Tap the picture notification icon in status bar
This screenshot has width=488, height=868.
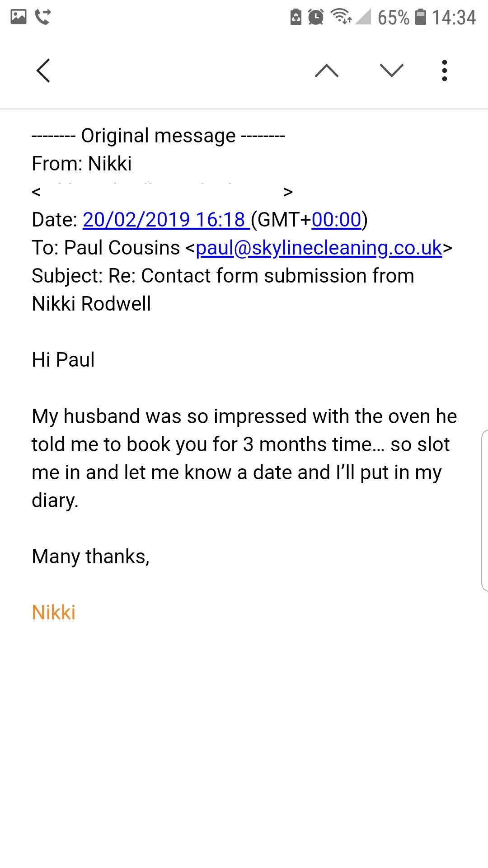[19, 17]
